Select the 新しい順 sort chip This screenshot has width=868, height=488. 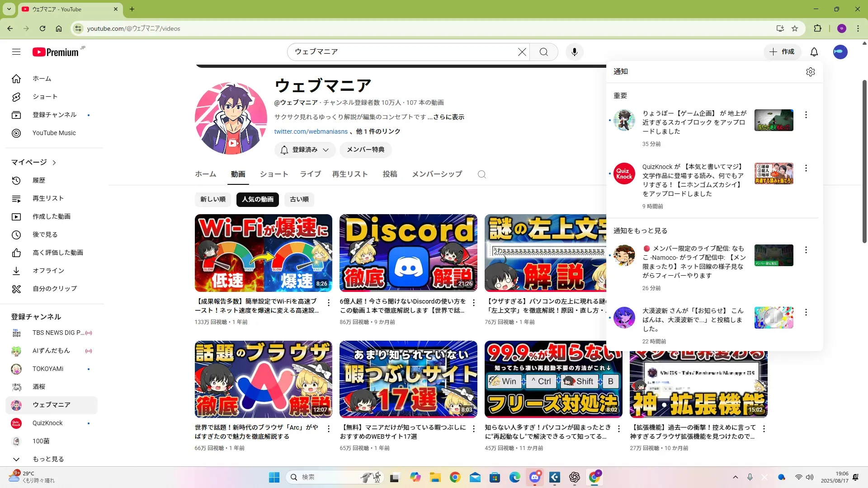[x=212, y=199]
